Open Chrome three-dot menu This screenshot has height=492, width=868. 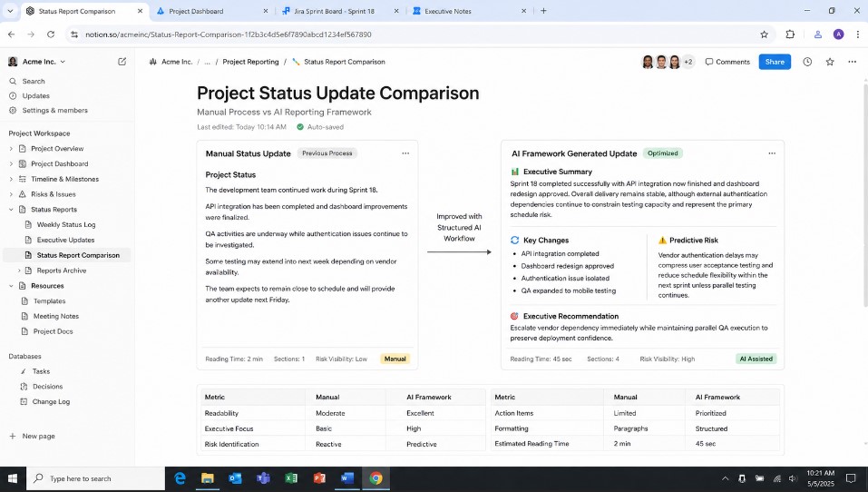(857, 34)
